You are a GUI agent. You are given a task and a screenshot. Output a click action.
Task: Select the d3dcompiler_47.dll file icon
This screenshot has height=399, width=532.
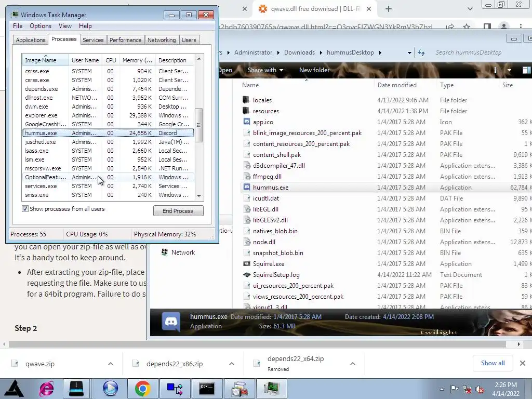tap(247, 166)
